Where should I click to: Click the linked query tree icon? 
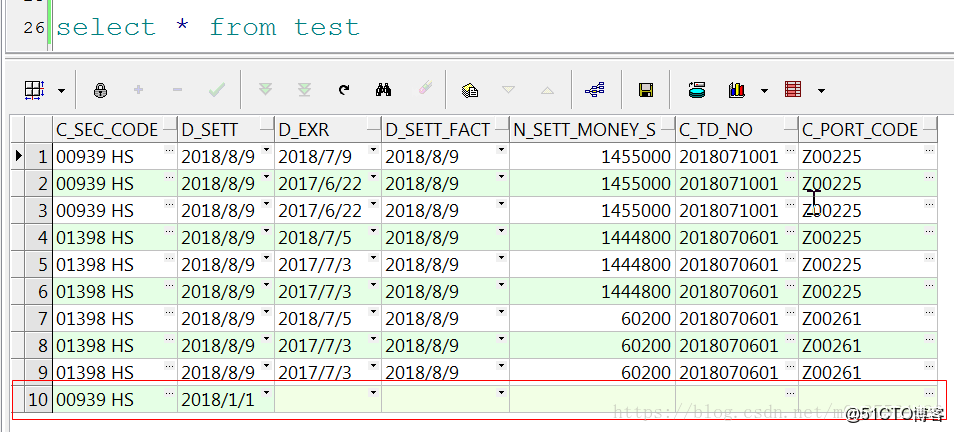click(594, 90)
